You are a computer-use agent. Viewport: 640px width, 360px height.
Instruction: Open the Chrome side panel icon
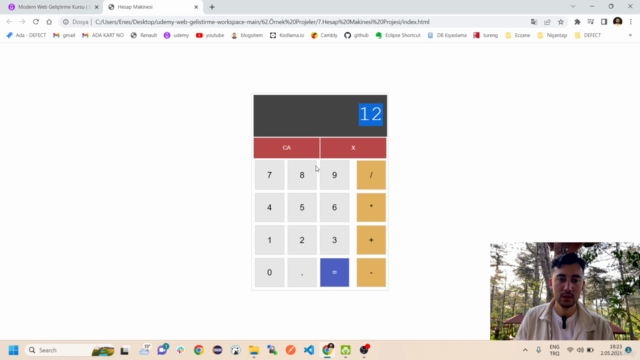point(604,22)
